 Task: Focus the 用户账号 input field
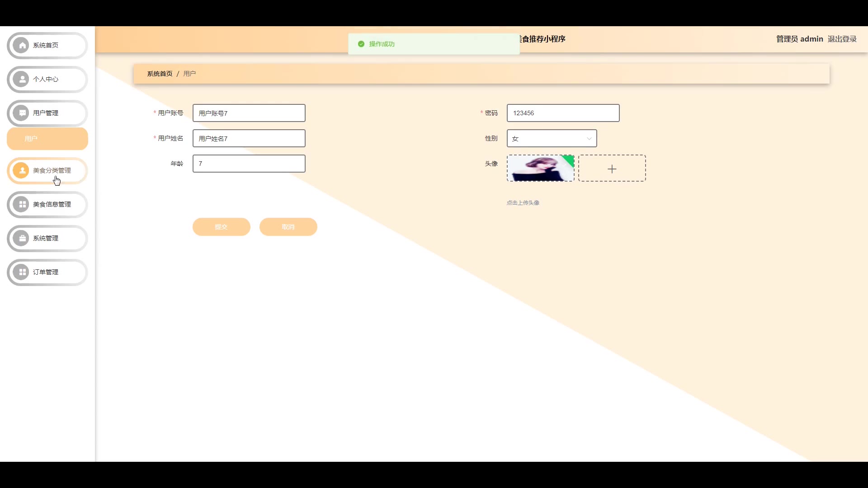click(x=249, y=113)
